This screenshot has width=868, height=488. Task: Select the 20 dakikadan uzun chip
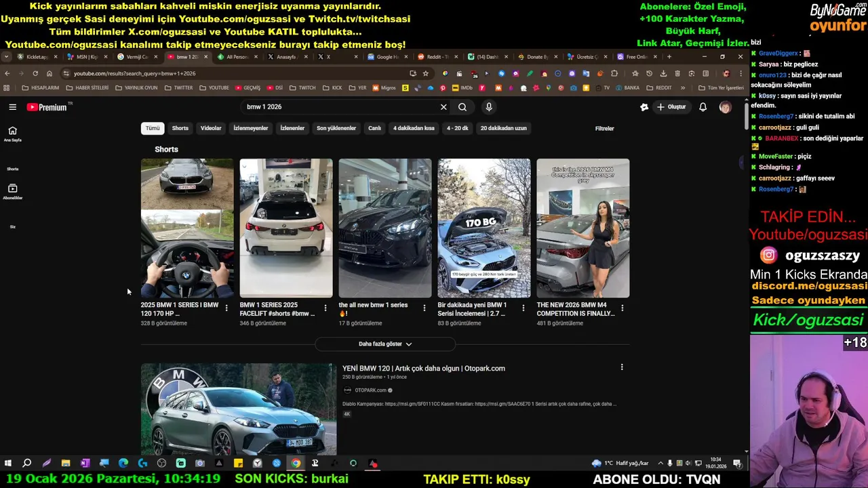click(x=504, y=128)
